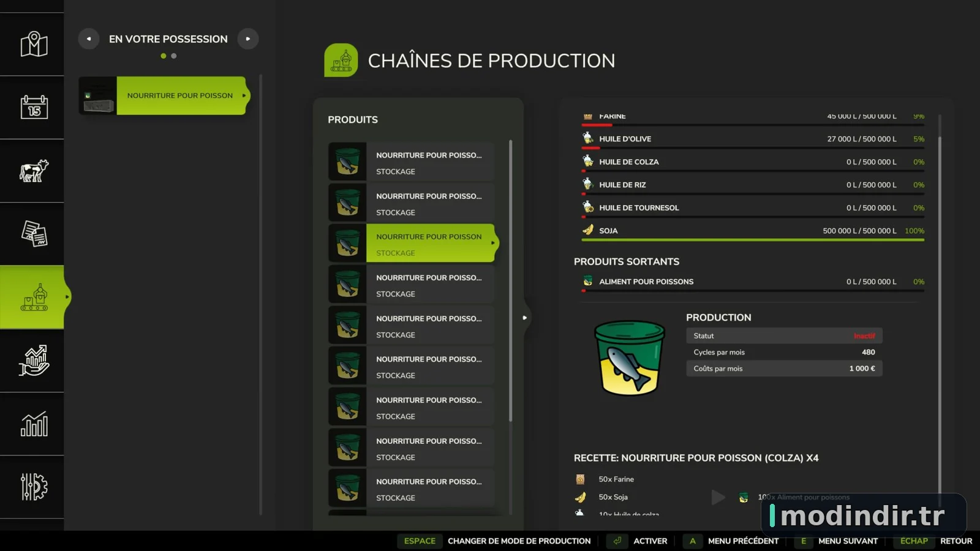
Task: Click the Soja full green progress bar
Action: coord(753,239)
